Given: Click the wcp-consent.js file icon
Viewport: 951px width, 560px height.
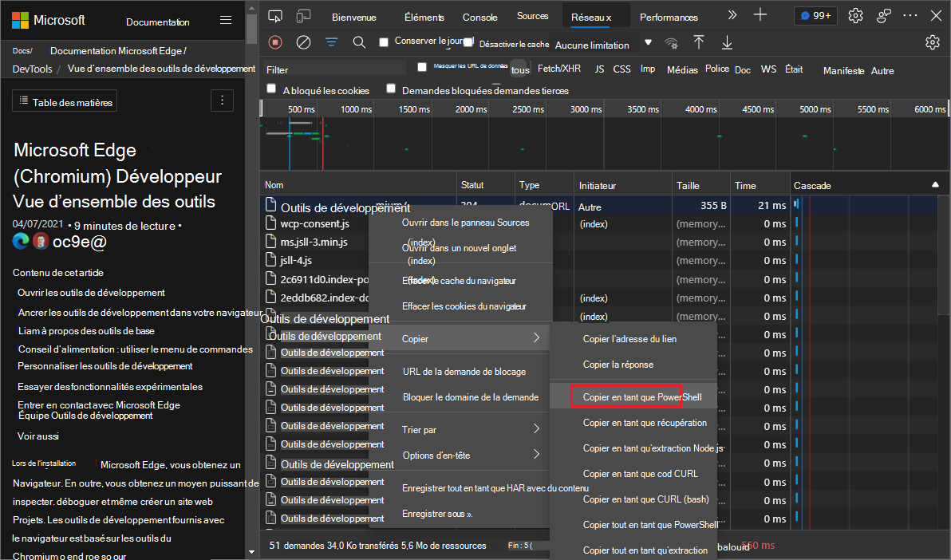Looking at the screenshot, I should (x=271, y=223).
